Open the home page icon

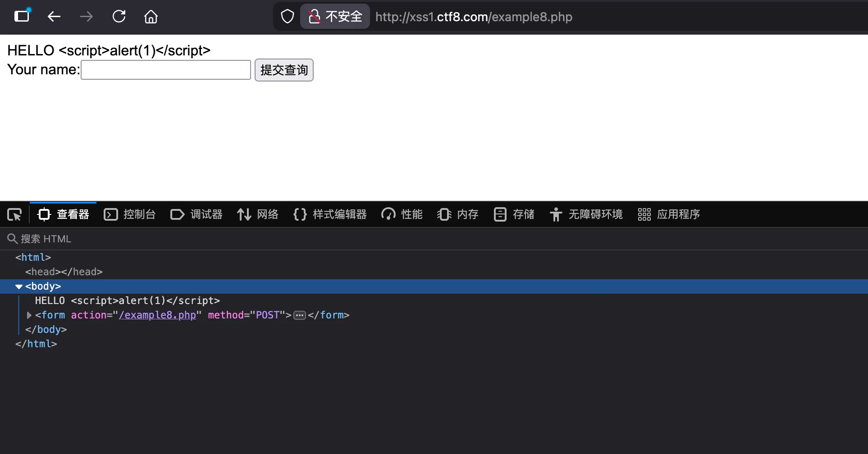pos(151,17)
